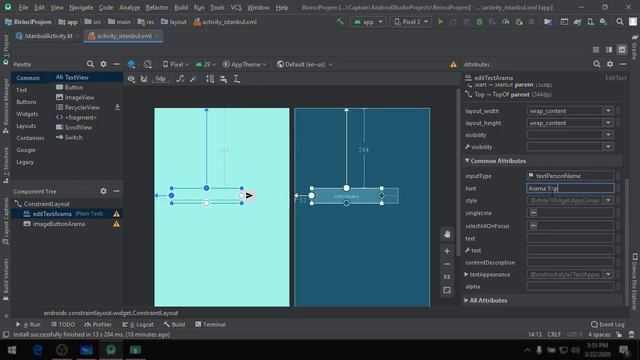Collapse Common Attributes section
The image size is (640, 360).
pyautogui.click(x=467, y=161)
